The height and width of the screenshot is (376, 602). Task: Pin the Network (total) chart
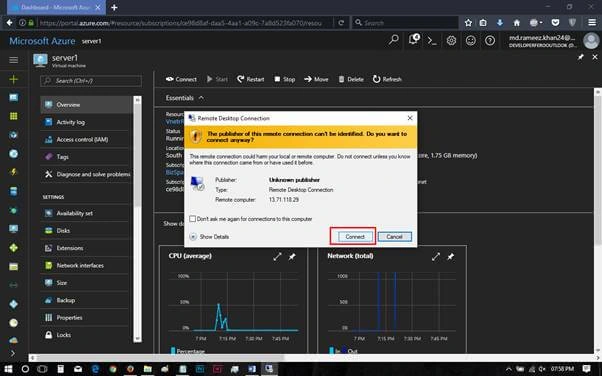450,257
